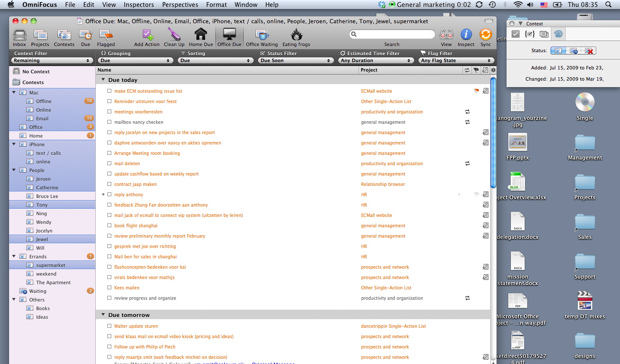Open the File menu
Screen dimensions: 620x364
coord(70,5)
